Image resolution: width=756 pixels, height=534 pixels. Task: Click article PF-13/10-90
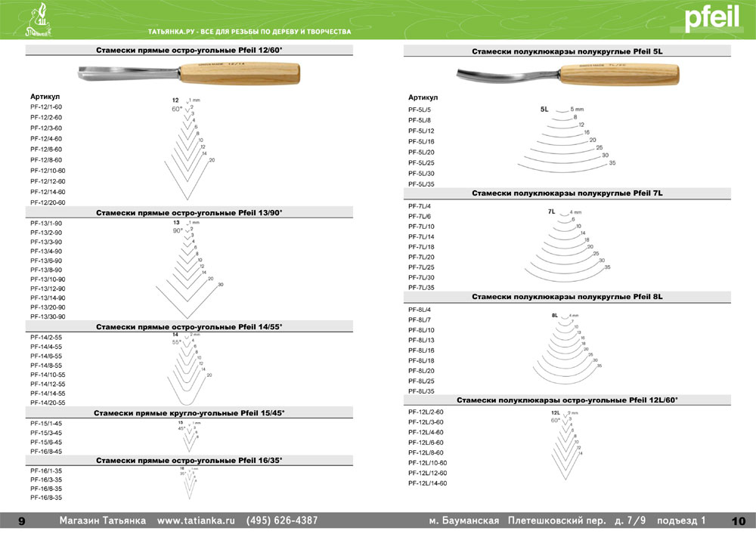click(48, 279)
